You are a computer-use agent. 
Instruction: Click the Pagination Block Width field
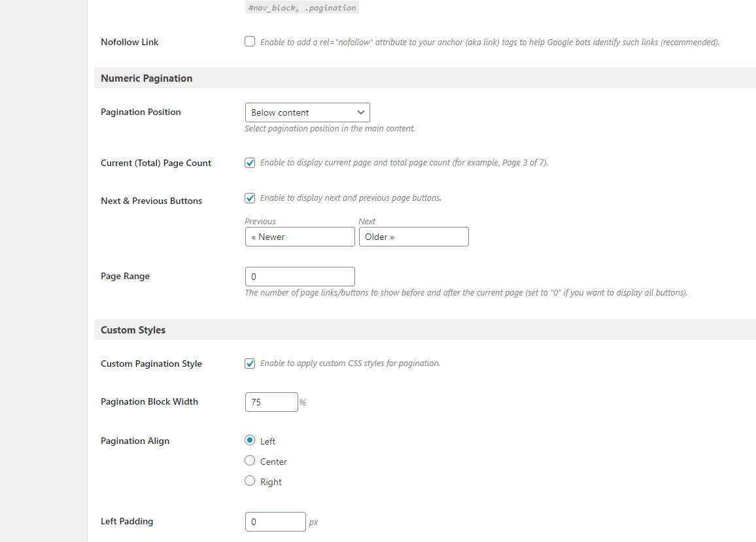[271, 402]
